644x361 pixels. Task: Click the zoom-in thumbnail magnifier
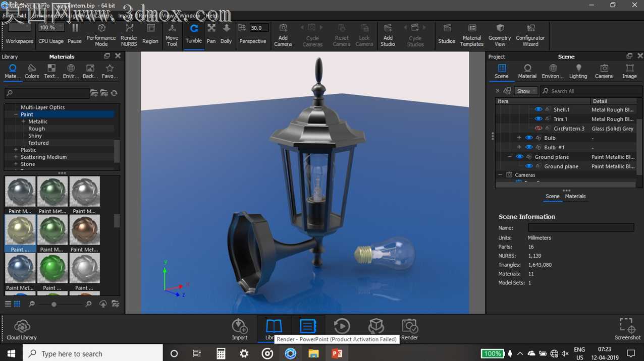point(89,304)
